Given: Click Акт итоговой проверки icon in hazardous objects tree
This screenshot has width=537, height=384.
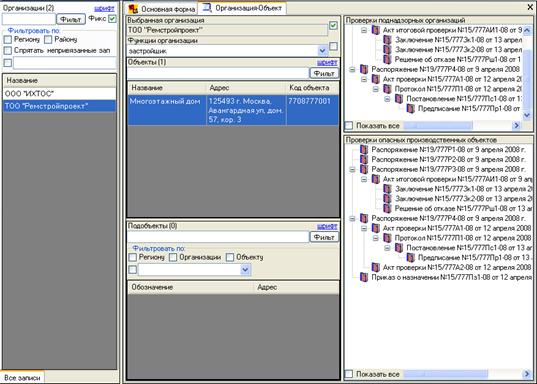Looking at the screenshot, I should coord(376,179).
